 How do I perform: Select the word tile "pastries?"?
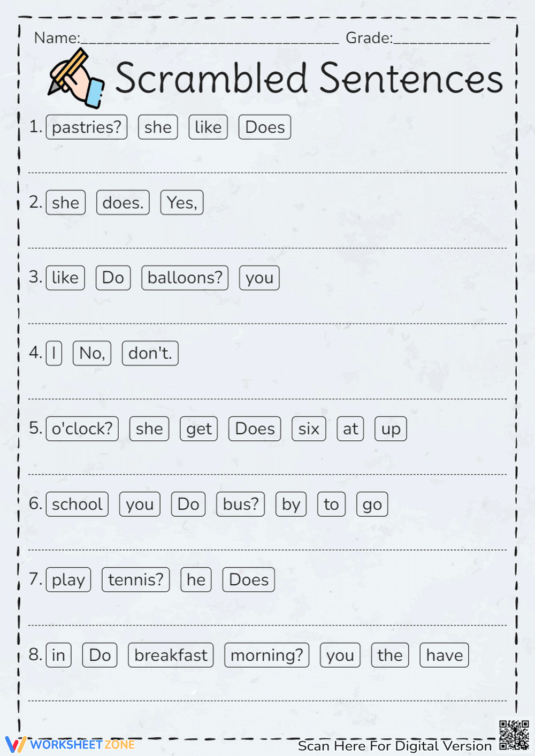tap(87, 127)
